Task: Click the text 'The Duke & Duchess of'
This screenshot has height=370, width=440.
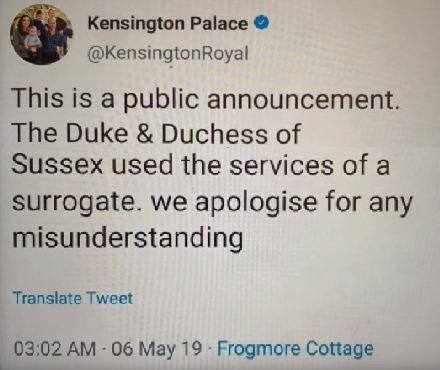Action: (157, 134)
